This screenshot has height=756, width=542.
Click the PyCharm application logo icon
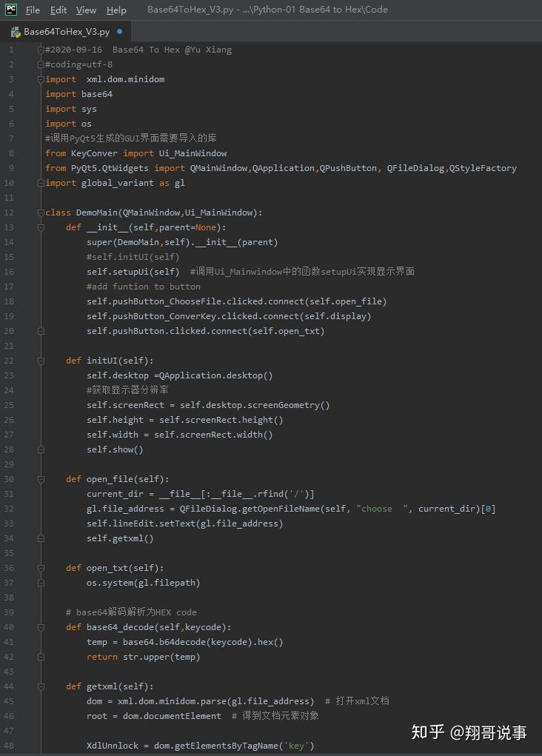10,10
